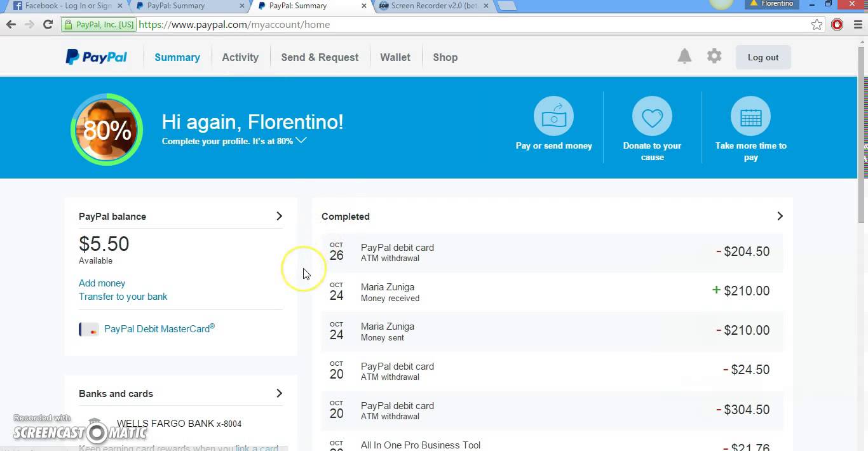The height and width of the screenshot is (451, 868).
Task: Close the active PayPal: Summary tab
Action: pos(364,6)
